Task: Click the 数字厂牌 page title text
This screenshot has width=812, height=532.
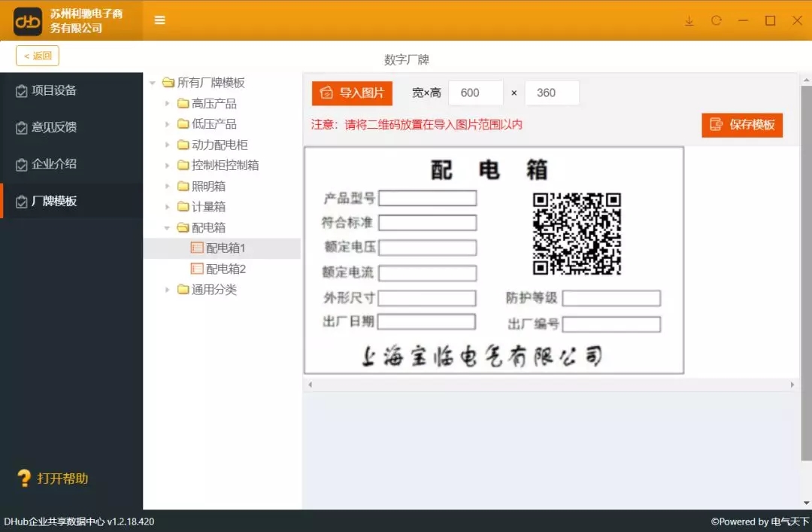Action: [x=407, y=59]
